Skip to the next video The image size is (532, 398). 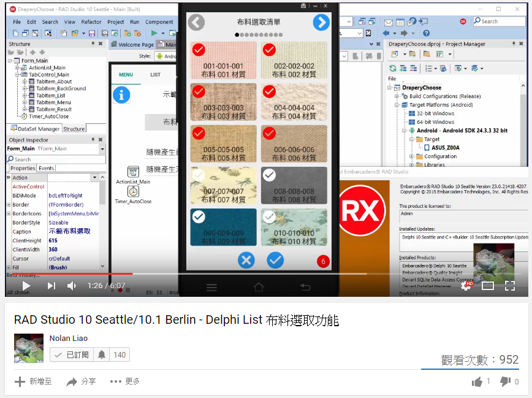[51, 286]
